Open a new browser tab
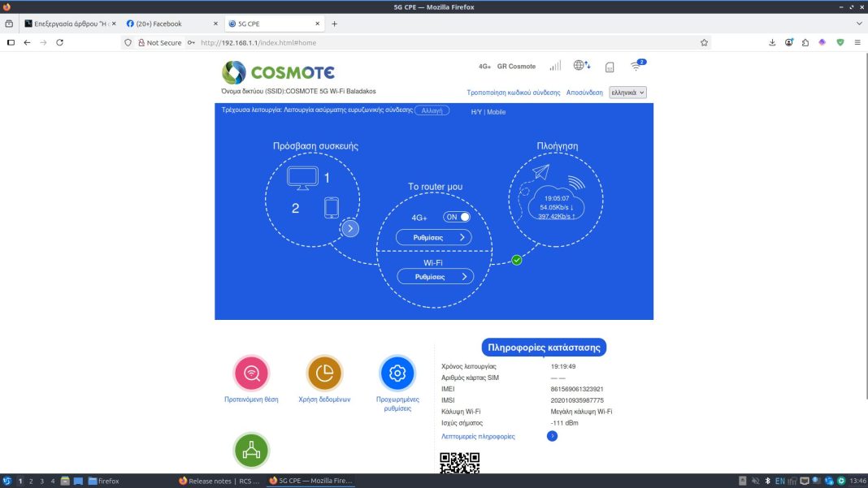Image resolution: width=868 pixels, height=488 pixels. point(334,24)
